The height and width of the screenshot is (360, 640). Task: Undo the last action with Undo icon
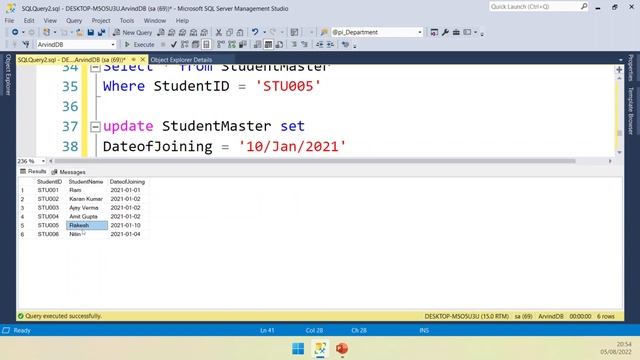pyautogui.click(x=255, y=32)
